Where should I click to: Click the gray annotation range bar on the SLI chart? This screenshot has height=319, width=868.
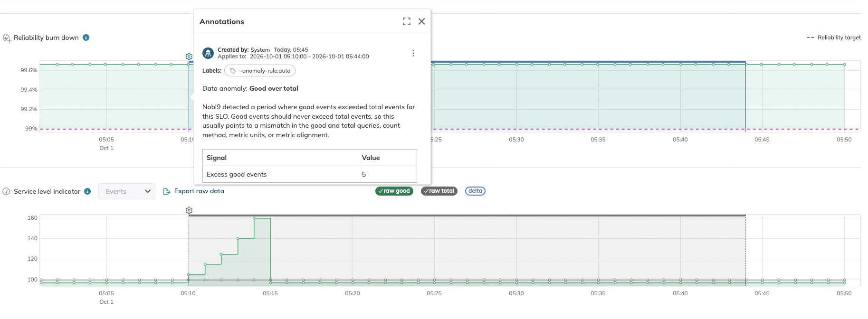pyautogui.click(x=467, y=216)
